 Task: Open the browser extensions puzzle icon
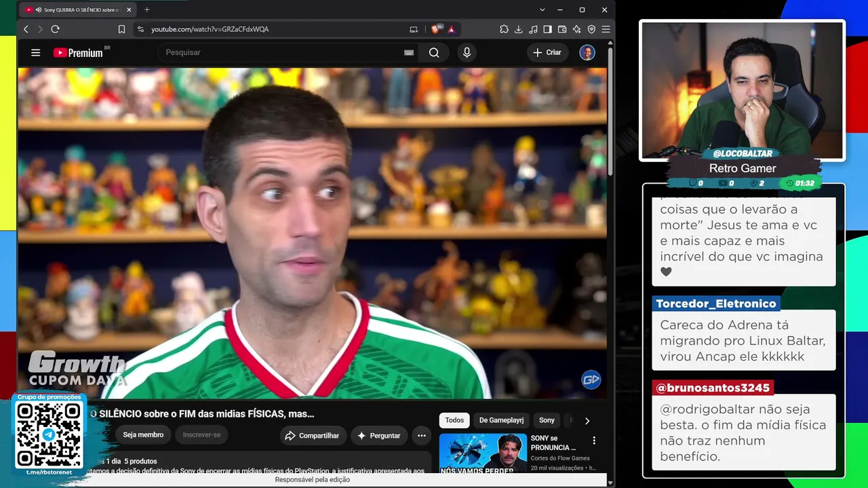tap(504, 29)
